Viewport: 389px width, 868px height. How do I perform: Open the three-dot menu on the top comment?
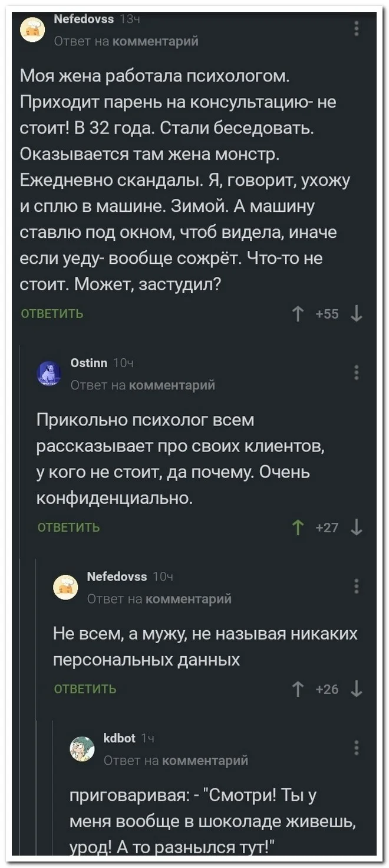coord(356,28)
